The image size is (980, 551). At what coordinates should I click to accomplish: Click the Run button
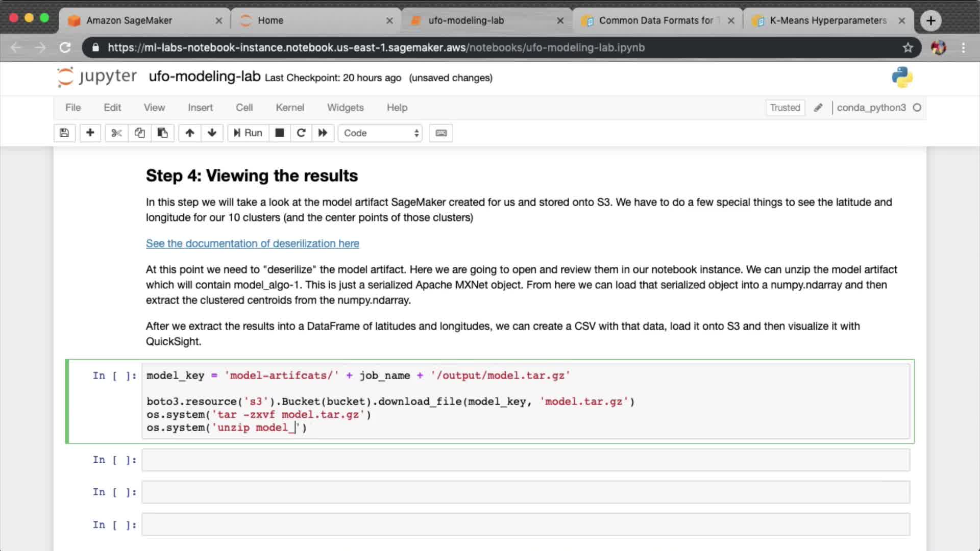tap(248, 133)
